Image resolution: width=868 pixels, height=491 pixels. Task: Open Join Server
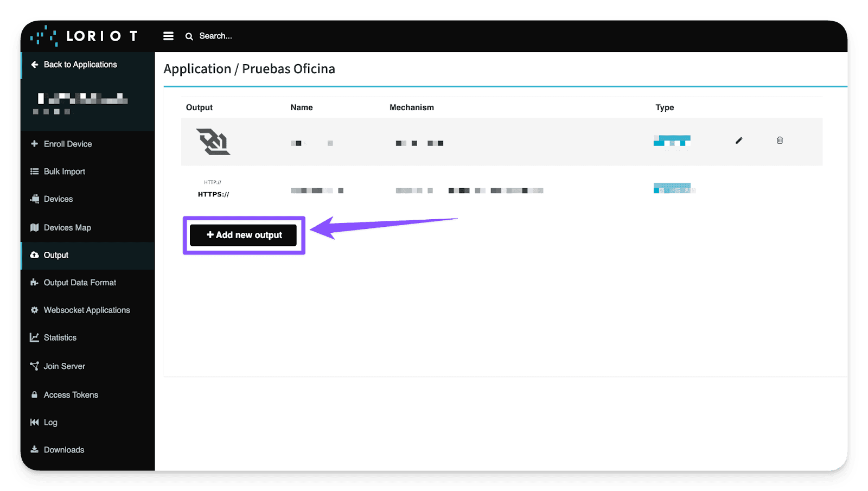click(x=65, y=366)
